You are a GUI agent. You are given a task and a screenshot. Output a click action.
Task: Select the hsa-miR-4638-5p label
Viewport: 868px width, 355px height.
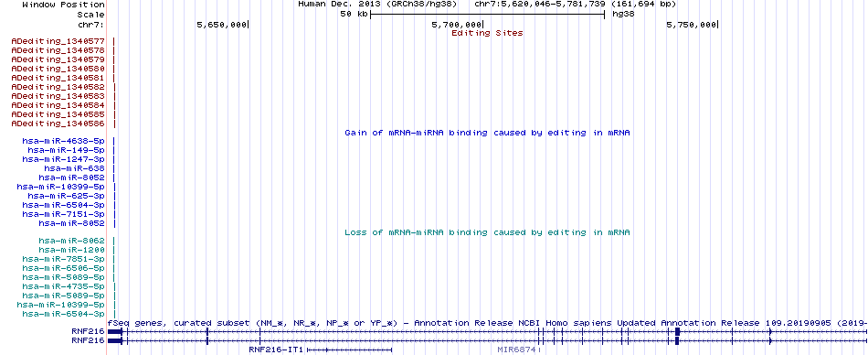(64, 141)
